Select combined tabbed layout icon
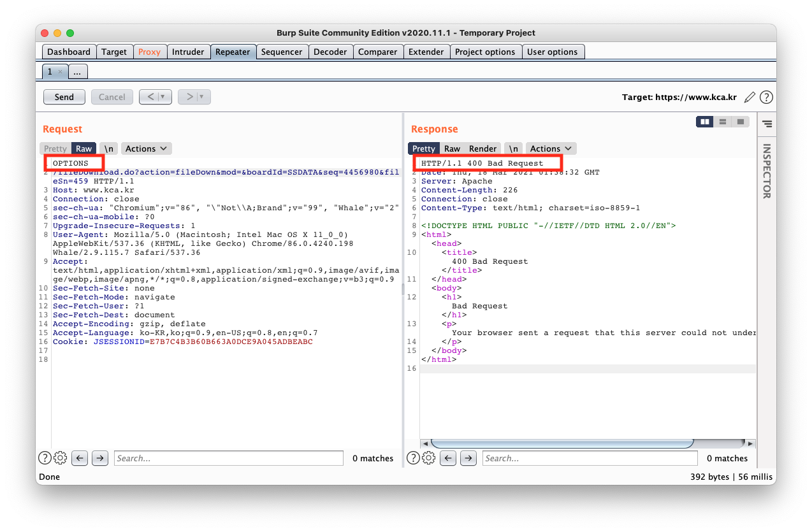This screenshot has height=532, width=812. pos(740,122)
